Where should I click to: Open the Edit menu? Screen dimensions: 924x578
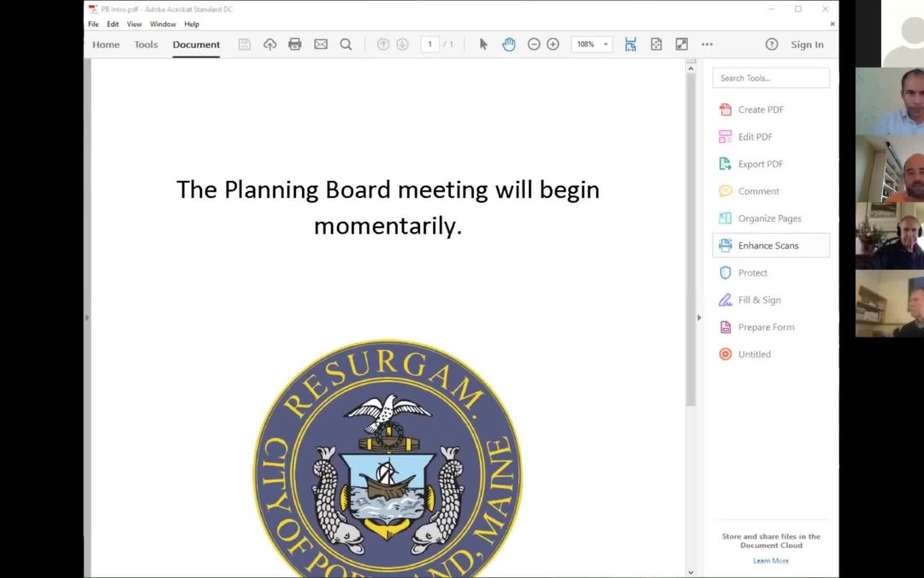tap(113, 24)
